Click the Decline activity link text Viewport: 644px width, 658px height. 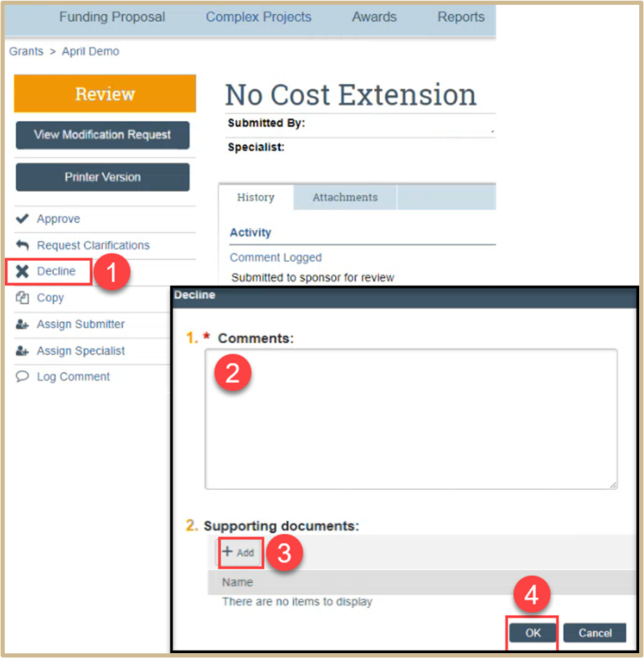[56, 271]
